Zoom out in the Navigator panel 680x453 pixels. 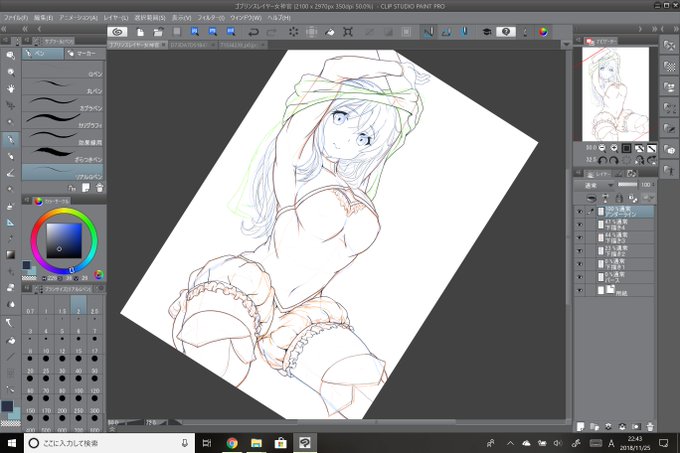coord(602,148)
